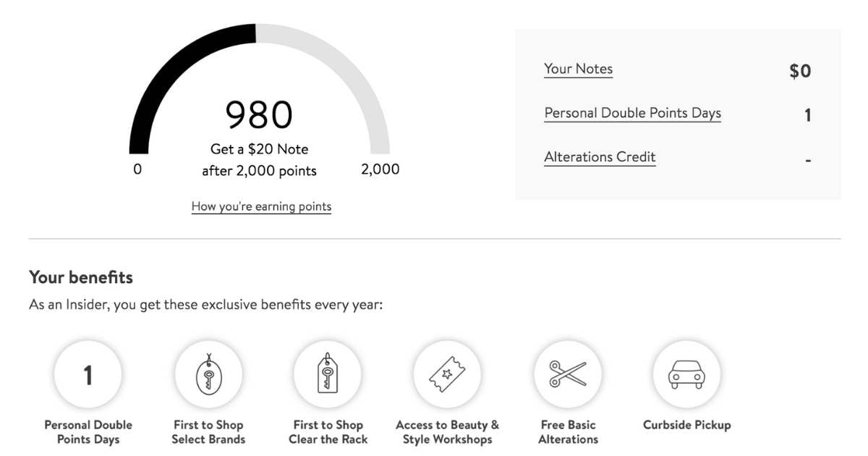Click the Your benefits heading
Image resolution: width=868 pixels, height=456 pixels.
81,277
